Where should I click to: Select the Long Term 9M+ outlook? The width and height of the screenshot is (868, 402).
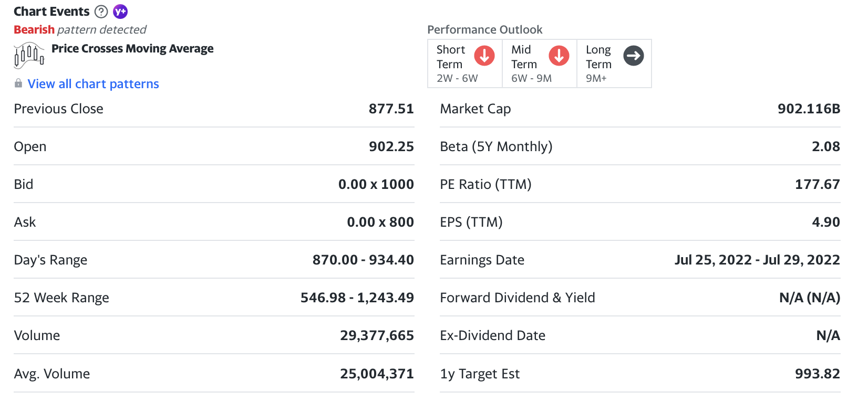599,64
